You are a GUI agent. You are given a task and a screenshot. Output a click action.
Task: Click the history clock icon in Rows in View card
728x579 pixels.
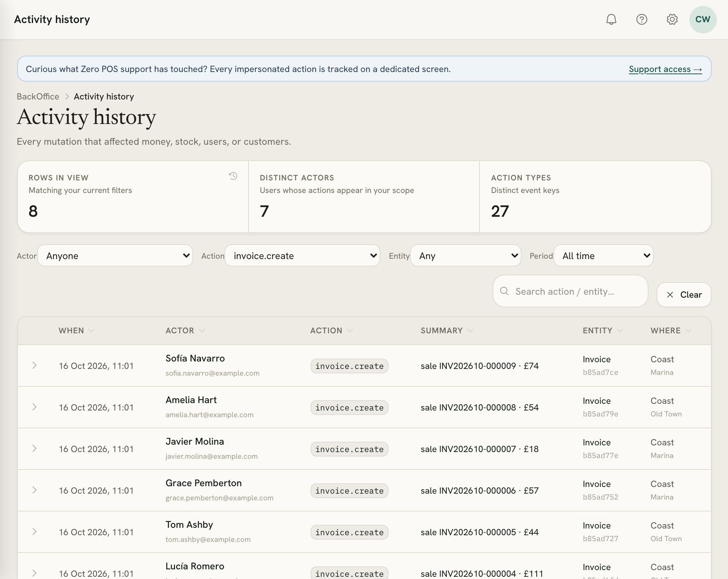click(233, 176)
